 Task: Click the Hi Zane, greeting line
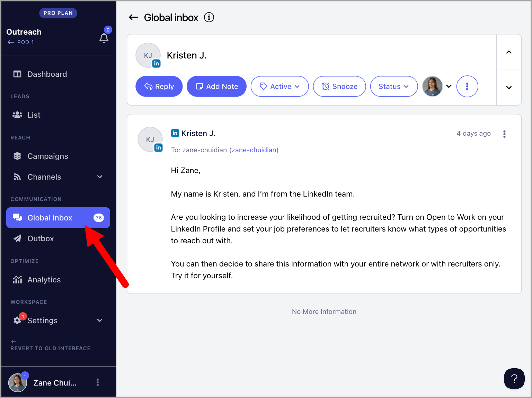(186, 170)
